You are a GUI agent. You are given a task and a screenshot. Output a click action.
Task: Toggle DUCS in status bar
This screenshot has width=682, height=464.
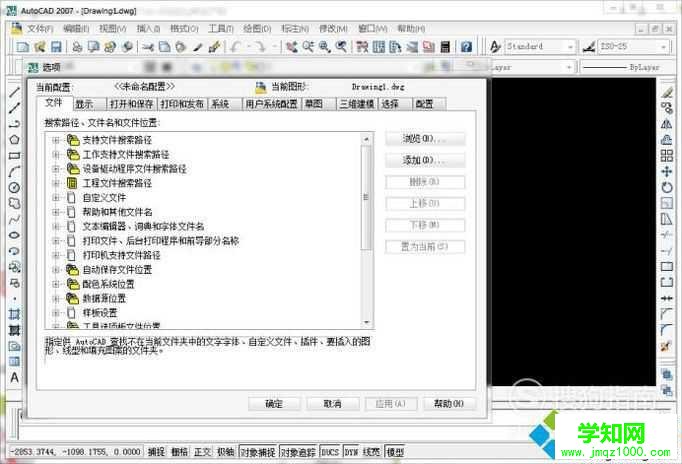(x=330, y=452)
